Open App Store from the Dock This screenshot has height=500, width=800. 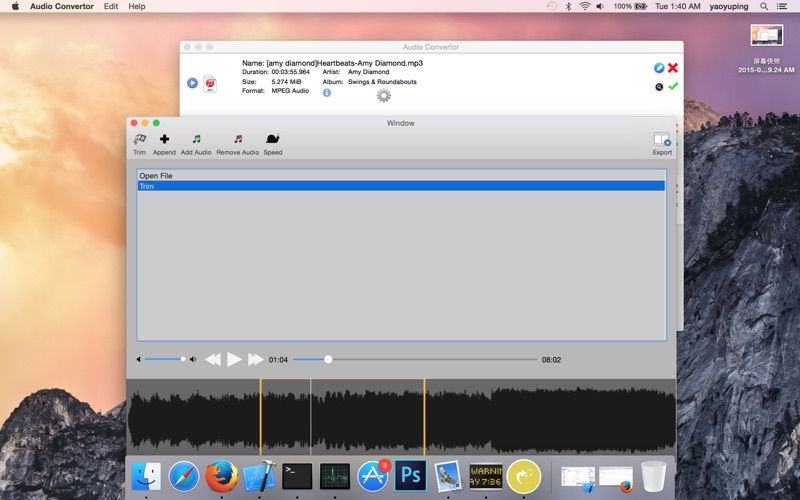(372, 476)
